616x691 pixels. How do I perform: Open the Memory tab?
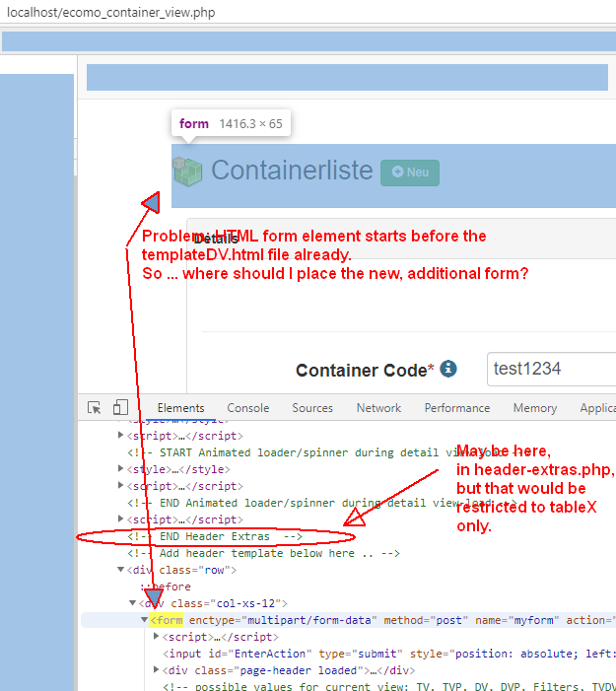535,408
